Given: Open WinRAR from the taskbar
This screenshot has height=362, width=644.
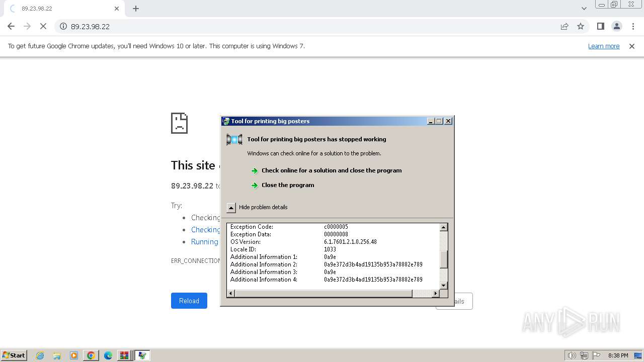Looking at the screenshot, I should tap(124, 355).
